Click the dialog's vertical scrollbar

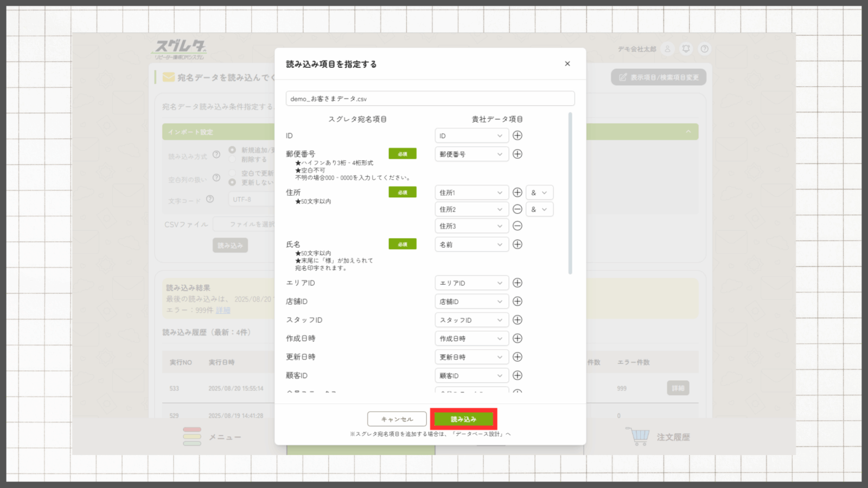[x=570, y=194]
